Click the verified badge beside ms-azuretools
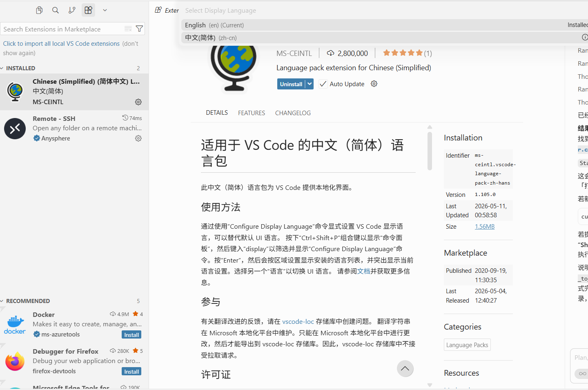The width and height of the screenshot is (588, 390). point(37,334)
